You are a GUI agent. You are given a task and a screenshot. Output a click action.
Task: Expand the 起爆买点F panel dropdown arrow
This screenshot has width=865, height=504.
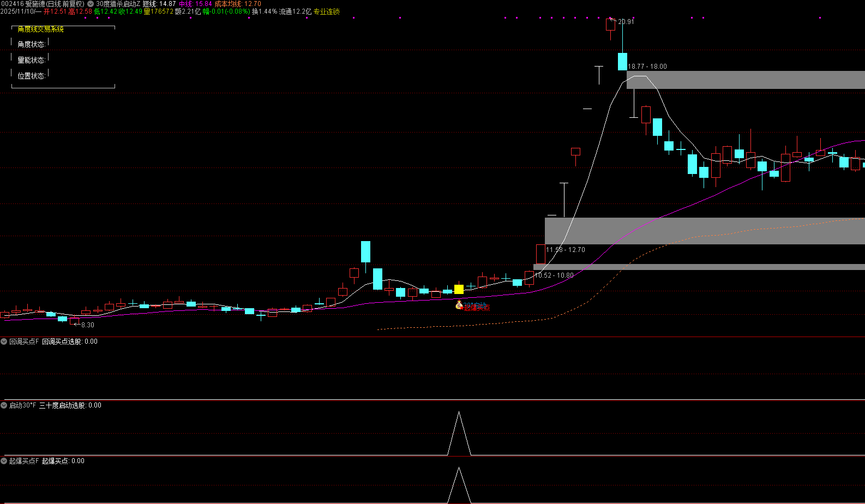4,461
